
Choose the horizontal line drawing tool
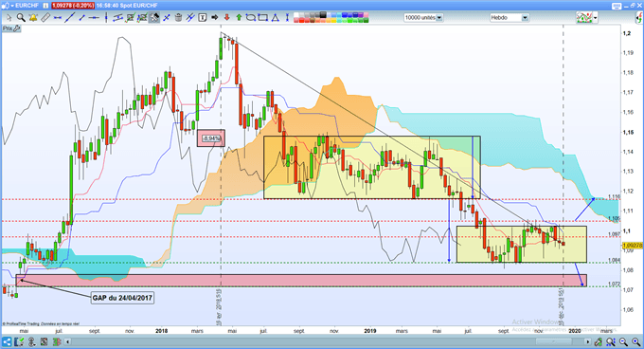[x=58, y=18]
